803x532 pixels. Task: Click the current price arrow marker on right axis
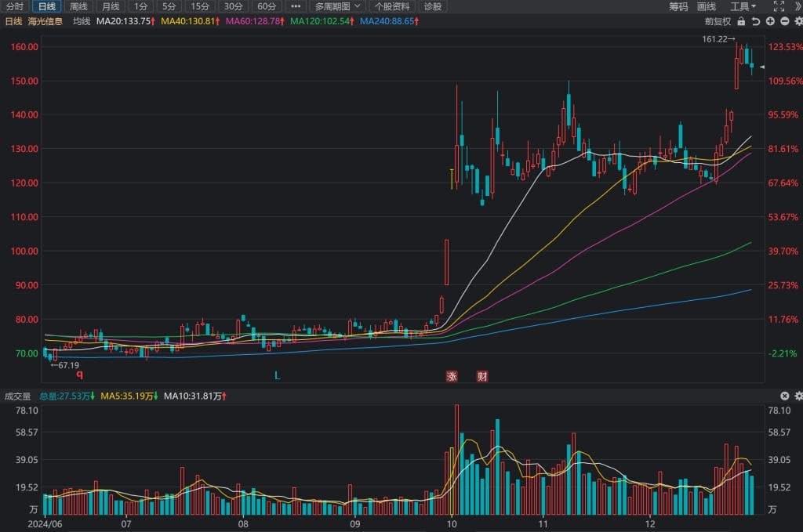click(x=762, y=67)
